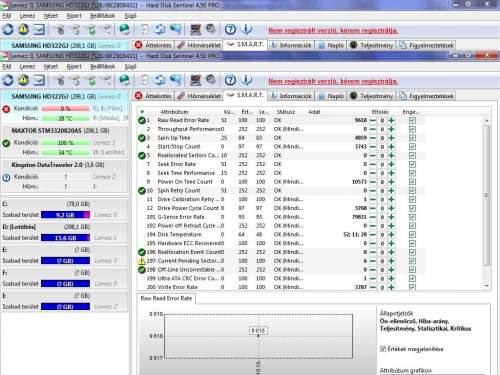Open the Riport menu in the front window
Image resolution: width=500 pixels, height=375 pixels.
point(74,67)
